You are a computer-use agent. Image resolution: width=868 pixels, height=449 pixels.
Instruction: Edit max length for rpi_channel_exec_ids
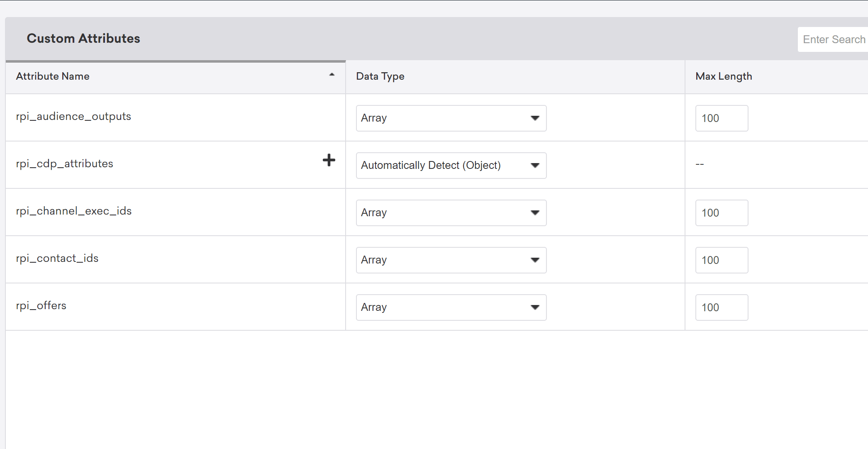pos(721,213)
